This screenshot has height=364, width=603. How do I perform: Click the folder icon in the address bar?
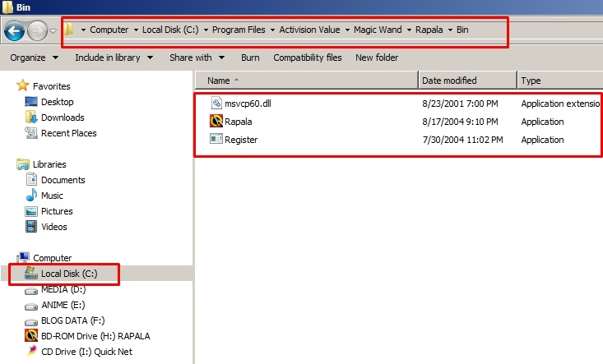(69, 30)
